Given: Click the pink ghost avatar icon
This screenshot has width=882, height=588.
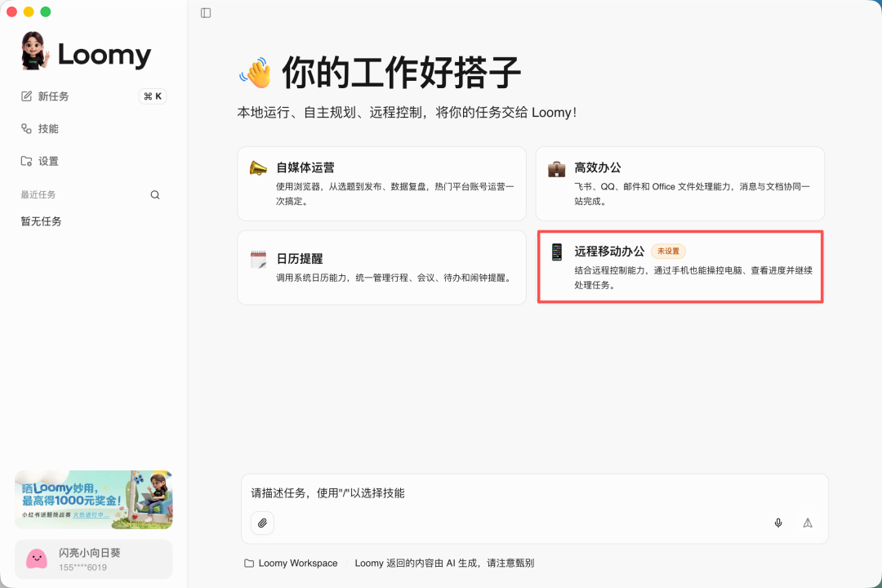Looking at the screenshot, I should pyautogui.click(x=37, y=559).
